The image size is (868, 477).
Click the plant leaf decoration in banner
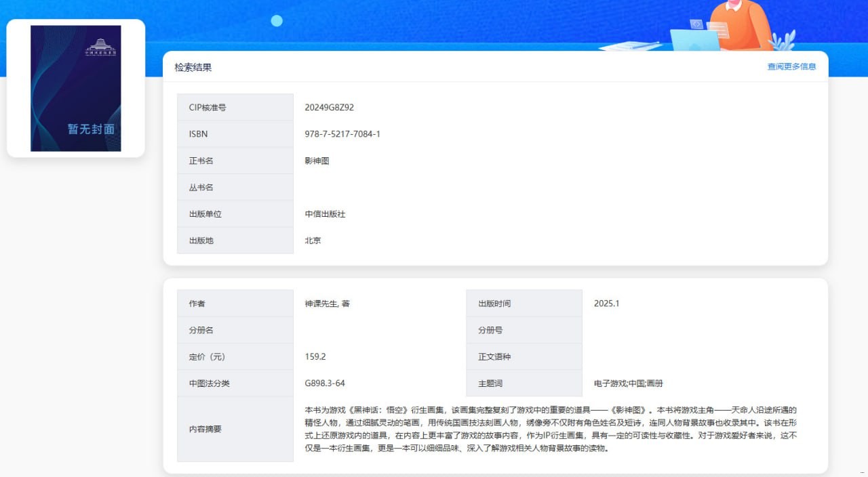(x=783, y=42)
